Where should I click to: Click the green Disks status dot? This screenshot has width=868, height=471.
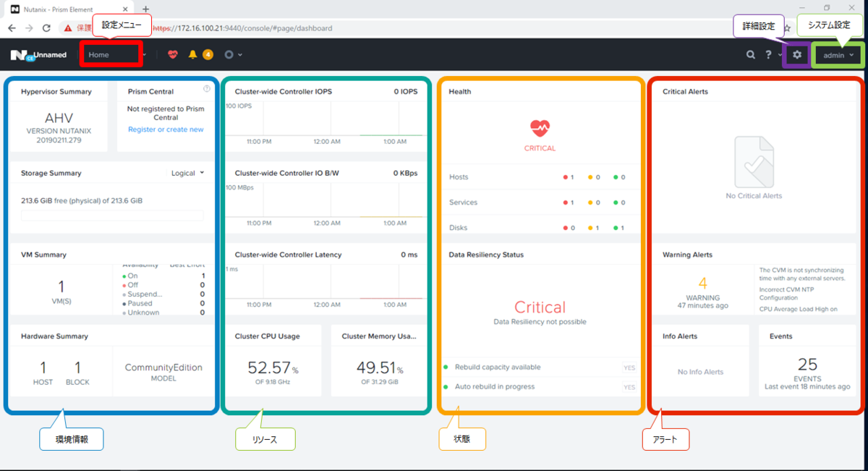[x=616, y=228]
